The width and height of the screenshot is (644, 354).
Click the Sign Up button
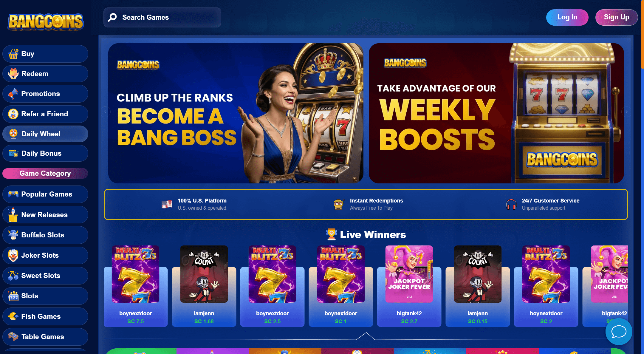(617, 17)
